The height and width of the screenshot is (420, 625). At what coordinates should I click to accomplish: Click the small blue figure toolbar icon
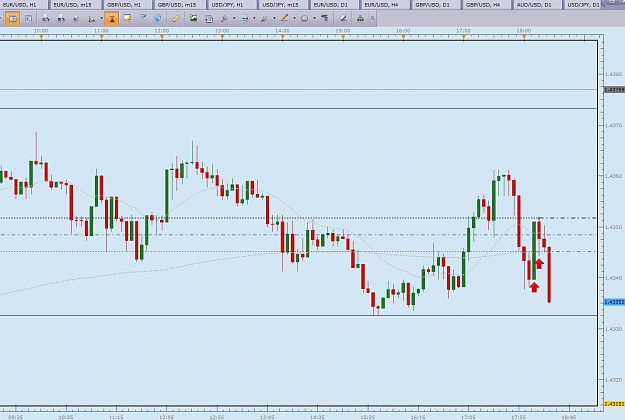click(76, 19)
